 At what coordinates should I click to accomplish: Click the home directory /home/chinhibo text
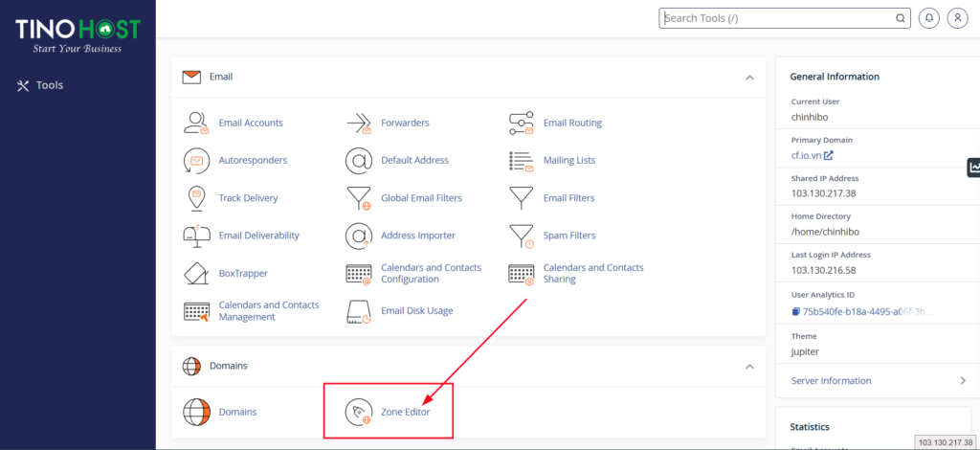point(826,232)
